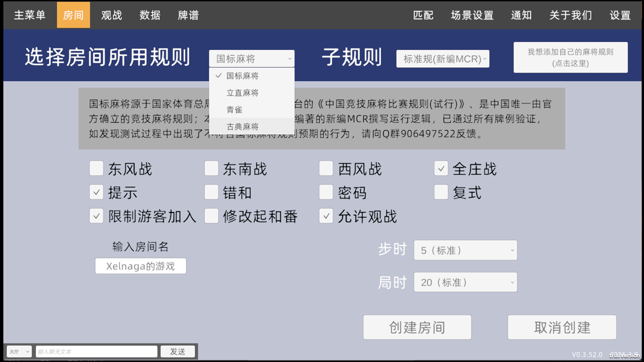644x362 pixels.
Task: Select 立直麻将 from the rules list
Action: point(243,93)
